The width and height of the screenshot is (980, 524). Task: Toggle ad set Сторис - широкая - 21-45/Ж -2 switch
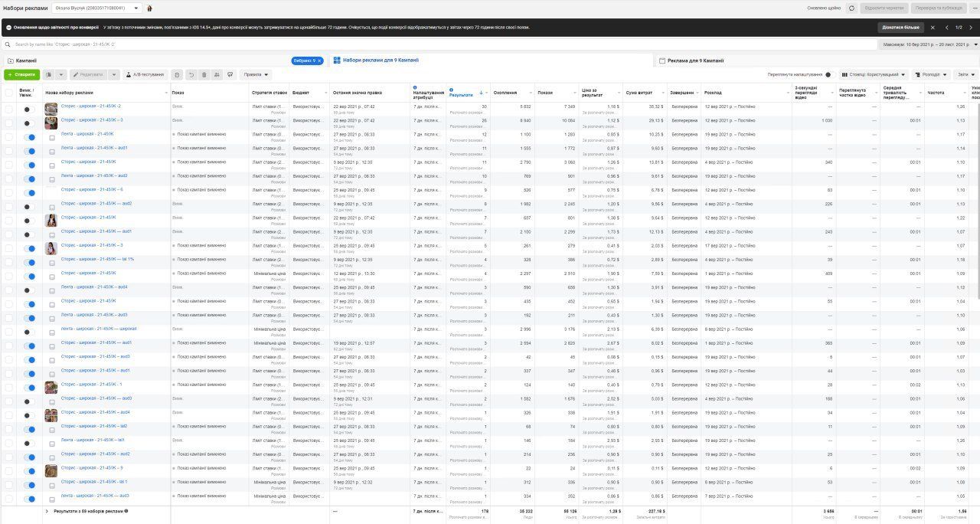[28, 110]
